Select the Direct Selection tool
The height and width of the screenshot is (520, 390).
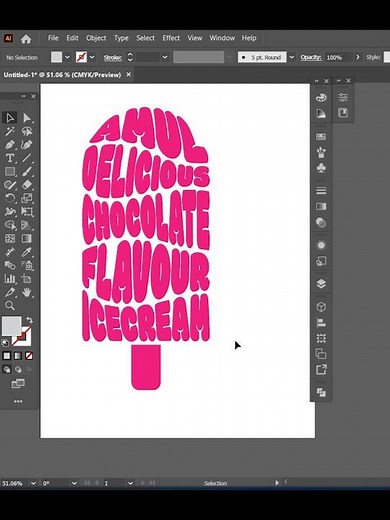[27, 118]
